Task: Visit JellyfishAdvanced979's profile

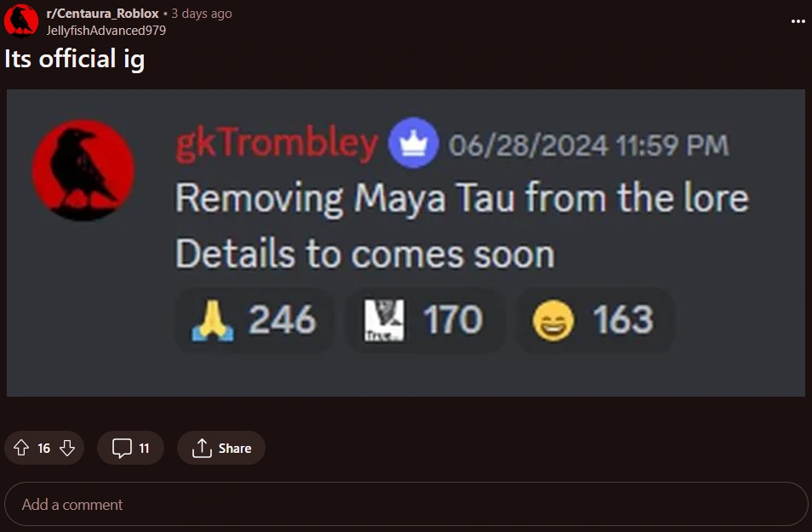Action: pyautogui.click(x=106, y=31)
